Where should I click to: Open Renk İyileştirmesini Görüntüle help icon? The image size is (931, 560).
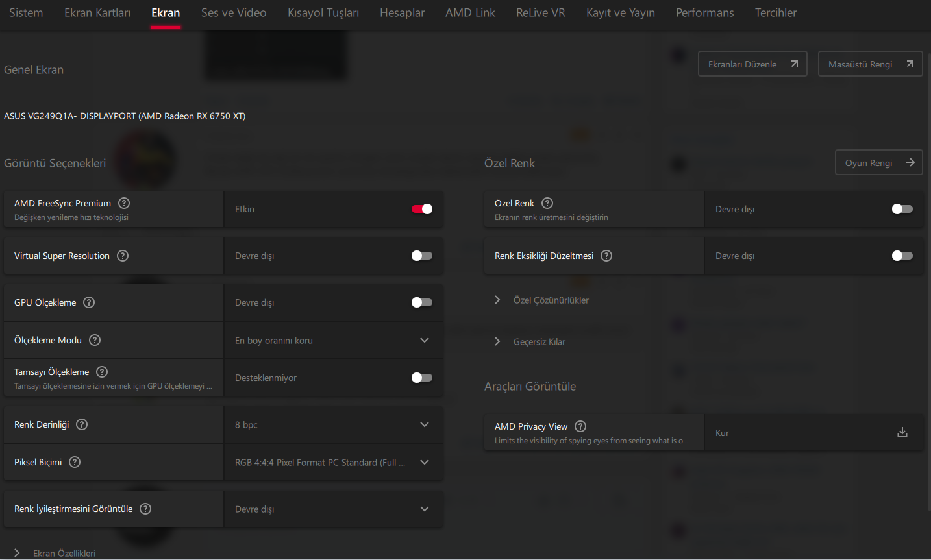coord(145,509)
